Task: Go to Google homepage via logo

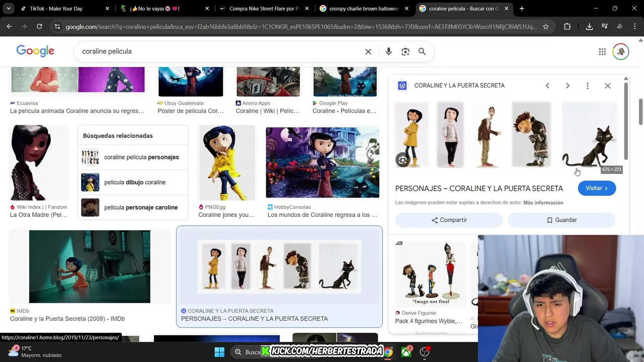Action: pos(35,51)
